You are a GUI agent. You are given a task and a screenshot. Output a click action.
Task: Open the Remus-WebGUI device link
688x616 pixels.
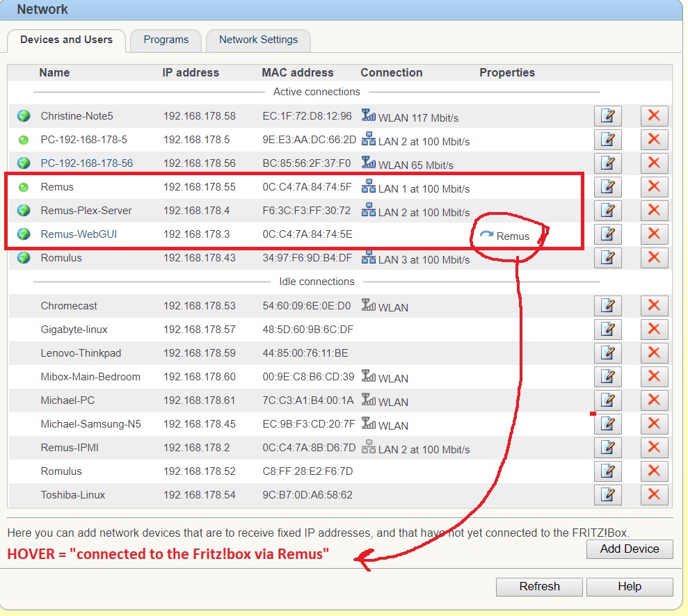pos(79,234)
